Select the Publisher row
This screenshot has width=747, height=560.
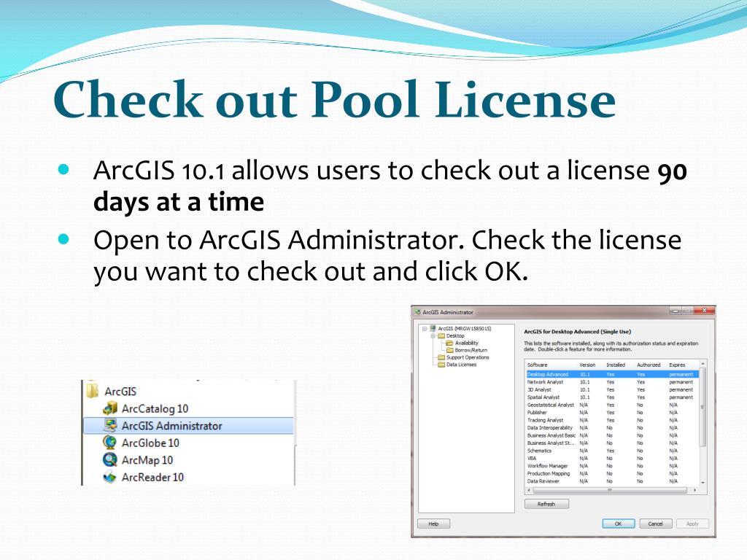[x=612, y=413]
